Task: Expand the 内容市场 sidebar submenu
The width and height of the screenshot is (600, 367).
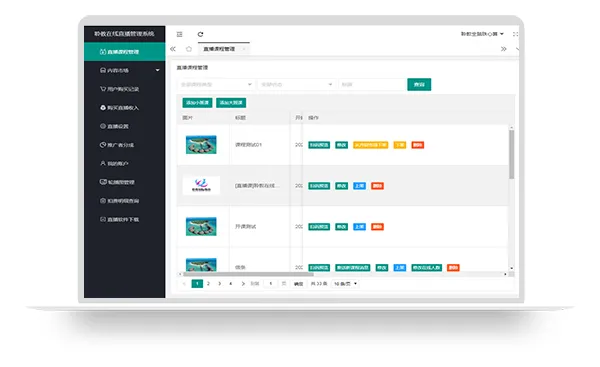Action: pos(125,70)
